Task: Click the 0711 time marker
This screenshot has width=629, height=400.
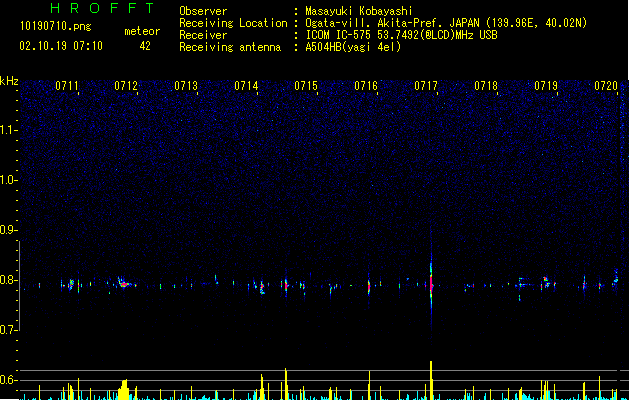Action: point(67,86)
